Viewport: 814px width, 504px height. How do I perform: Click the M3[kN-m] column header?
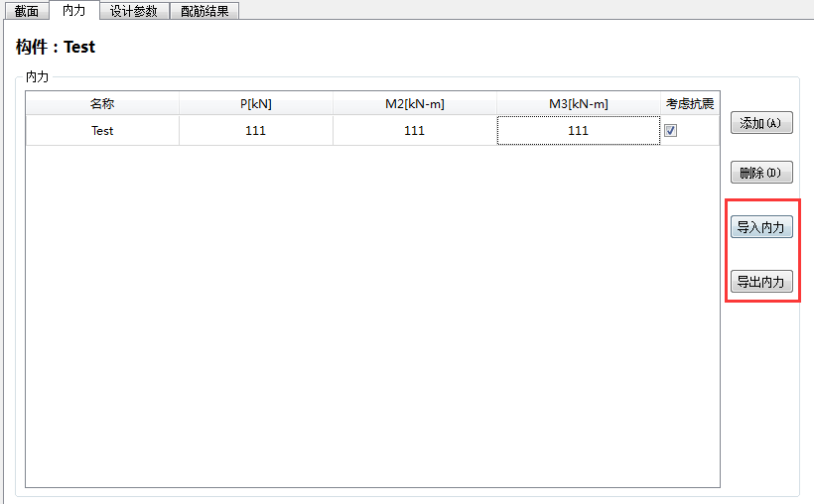(x=578, y=104)
